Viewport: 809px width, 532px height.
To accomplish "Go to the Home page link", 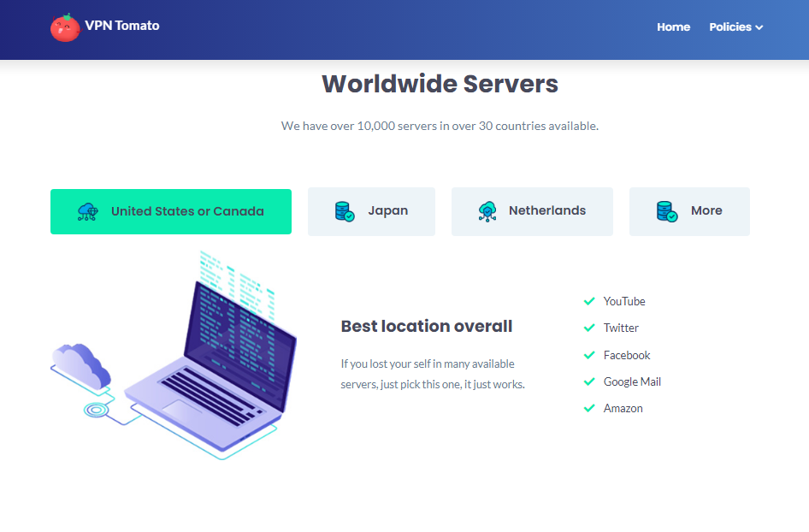I will [x=673, y=27].
